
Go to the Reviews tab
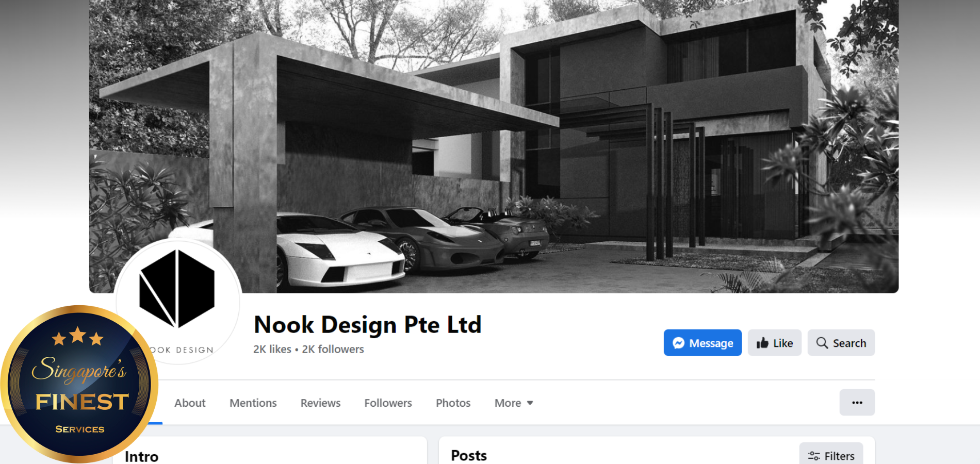click(x=320, y=403)
